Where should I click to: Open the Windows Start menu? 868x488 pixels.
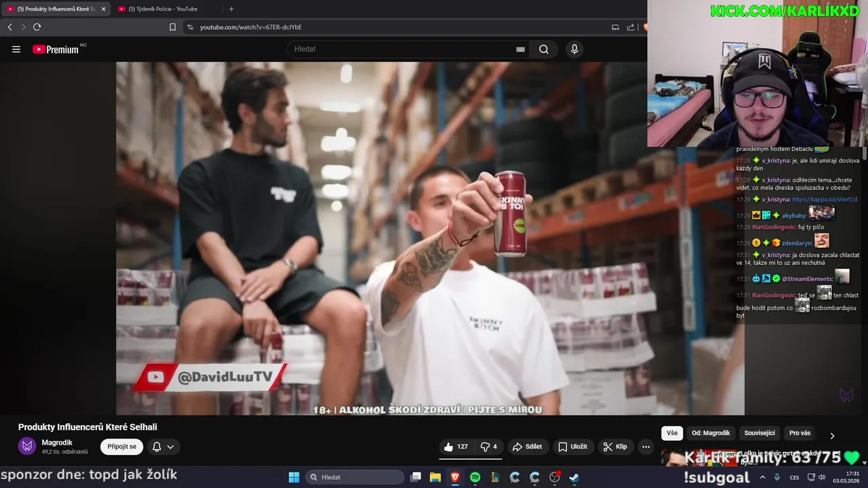(294, 477)
